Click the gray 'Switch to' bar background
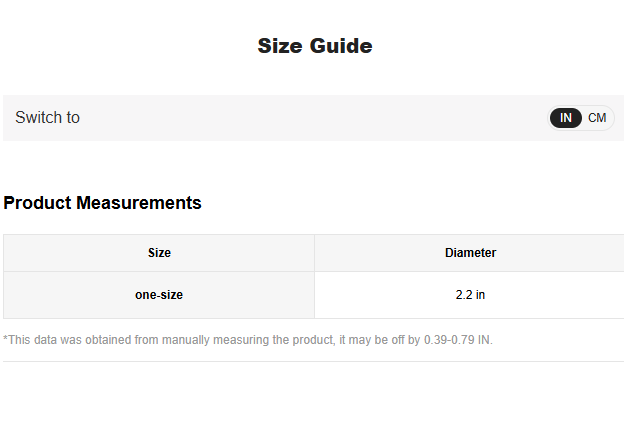Image resolution: width=624 pixels, height=447 pixels. (x=300, y=118)
